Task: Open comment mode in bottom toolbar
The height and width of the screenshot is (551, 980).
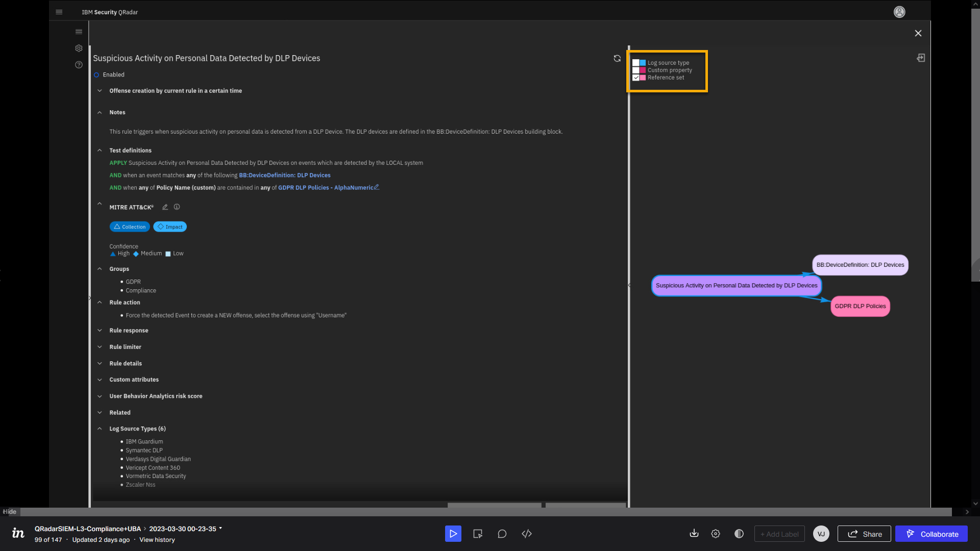Action: [502, 534]
